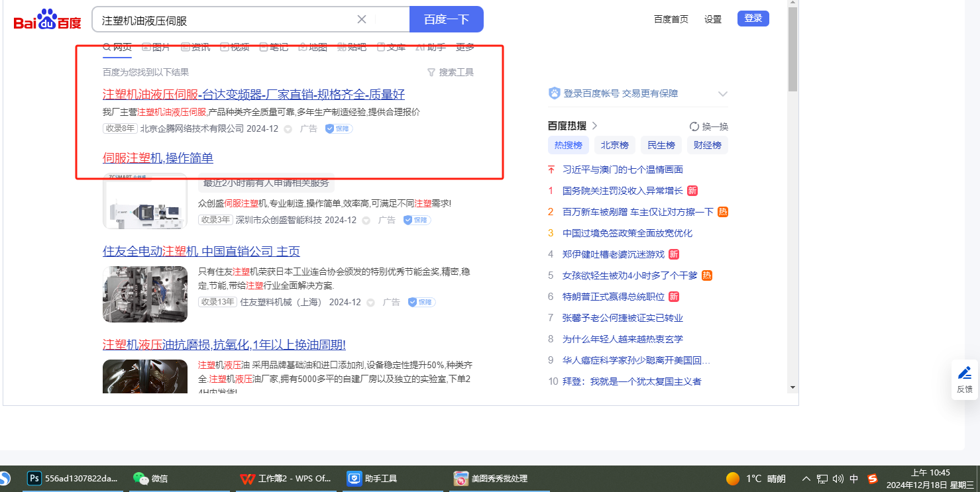Expand the 登录百度帐号 panel chevron
This screenshot has width=980, height=492.
(x=722, y=94)
